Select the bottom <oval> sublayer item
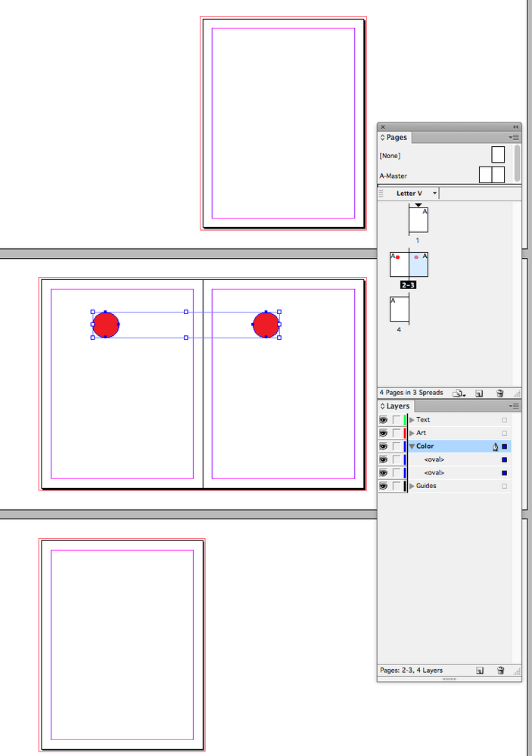The height and width of the screenshot is (756, 532). [x=459, y=473]
